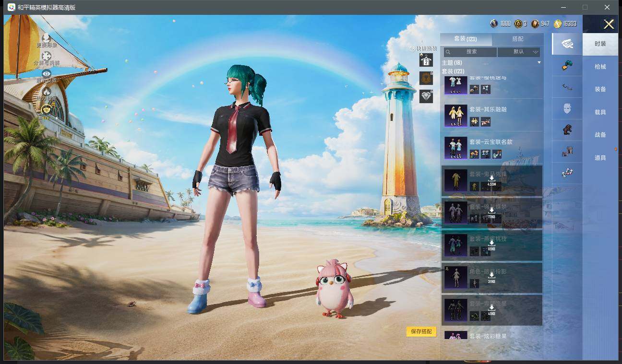The width and height of the screenshot is (622, 364).
Task: Select the pants bottoms category icon
Action: 567,152
